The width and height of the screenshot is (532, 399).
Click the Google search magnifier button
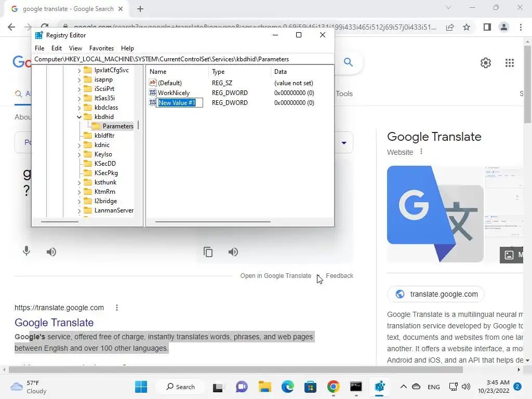(348, 62)
